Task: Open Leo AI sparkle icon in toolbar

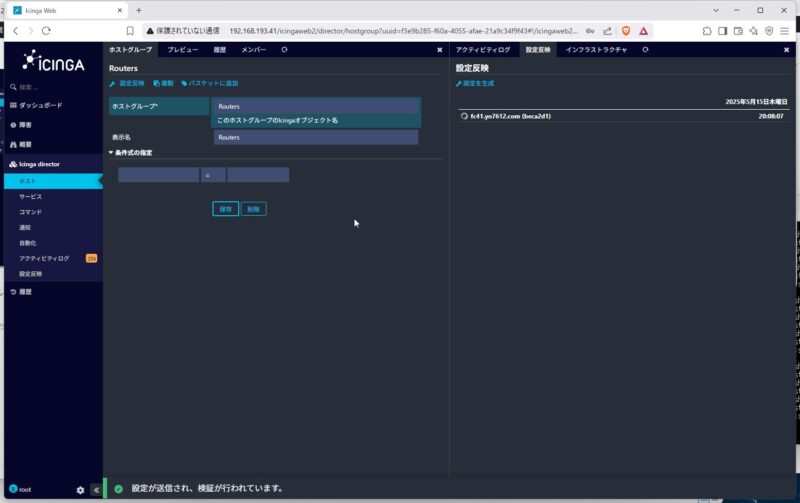Action: pos(754,31)
